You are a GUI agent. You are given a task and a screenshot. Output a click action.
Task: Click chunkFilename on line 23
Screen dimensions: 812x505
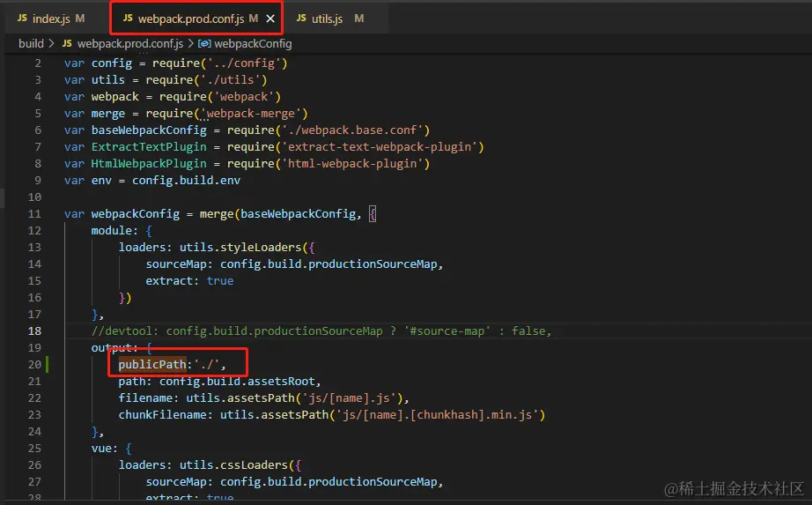coord(162,415)
